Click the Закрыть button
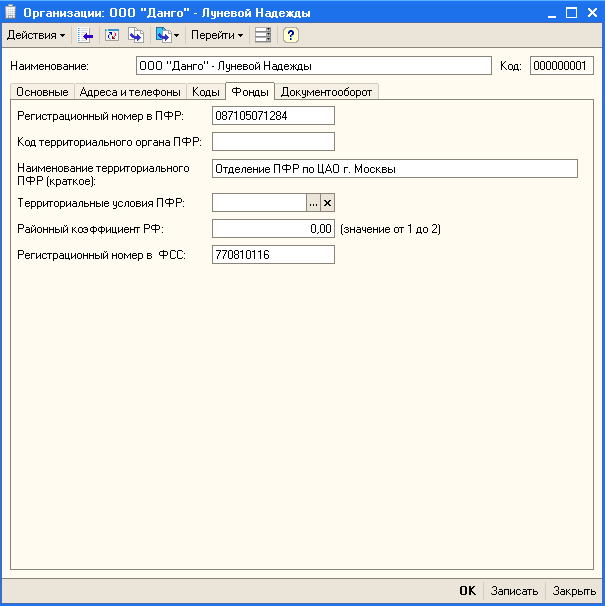Image resolution: width=605 pixels, height=606 pixels. pos(574,591)
